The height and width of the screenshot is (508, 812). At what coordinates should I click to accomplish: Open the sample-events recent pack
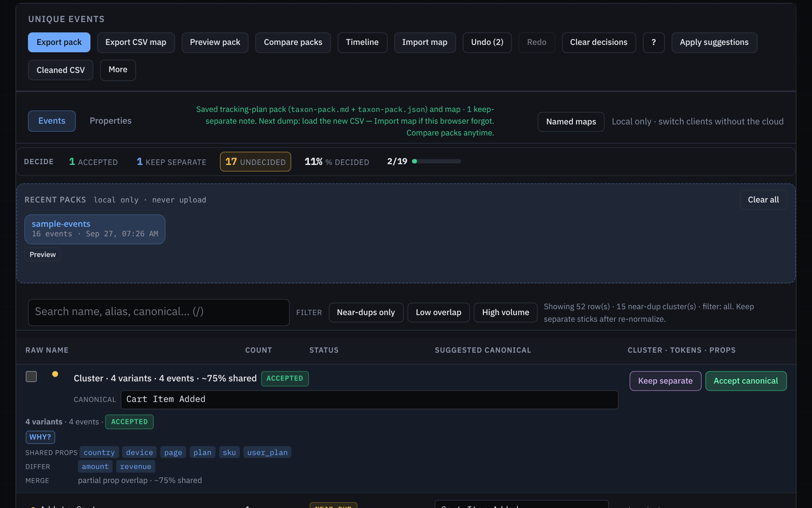(95, 229)
